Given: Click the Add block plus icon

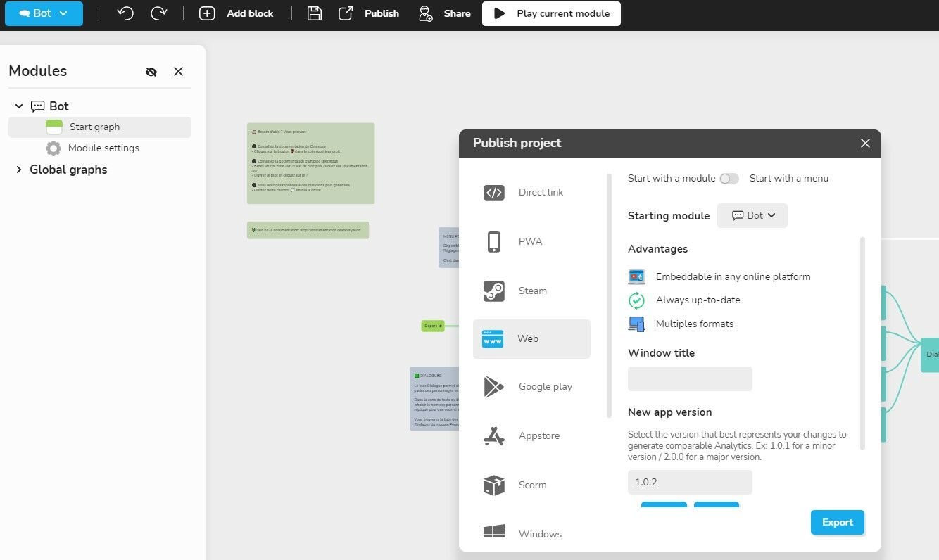Looking at the screenshot, I should pos(207,13).
